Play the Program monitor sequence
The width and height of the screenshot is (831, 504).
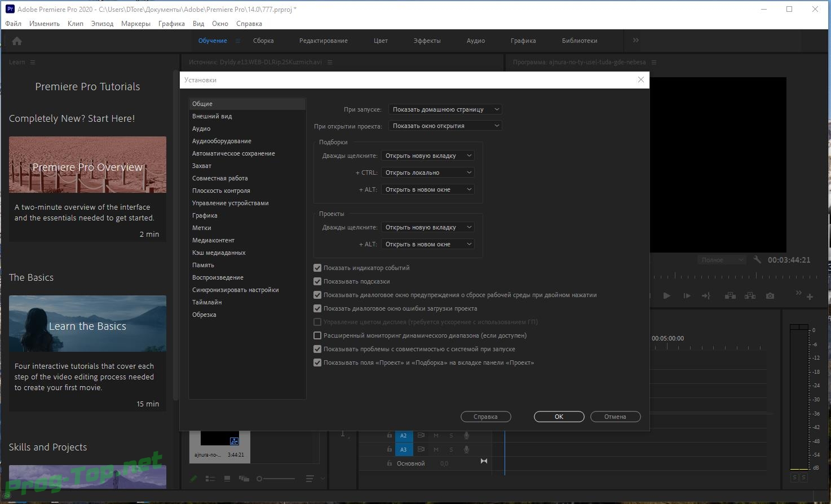pos(666,295)
